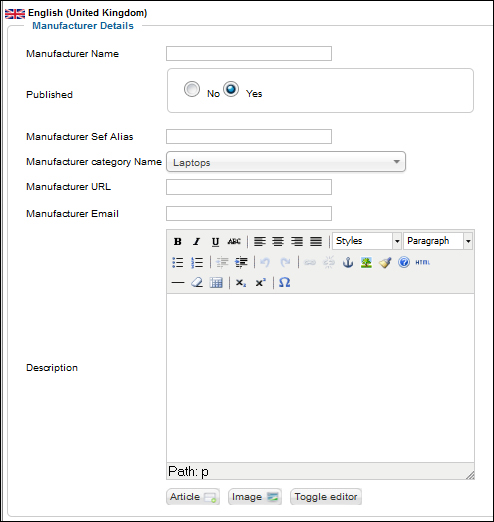This screenshot has width=494, height=522.
Task: Apply Bold formatting in editor toolbar
Action: click(178, 241)
